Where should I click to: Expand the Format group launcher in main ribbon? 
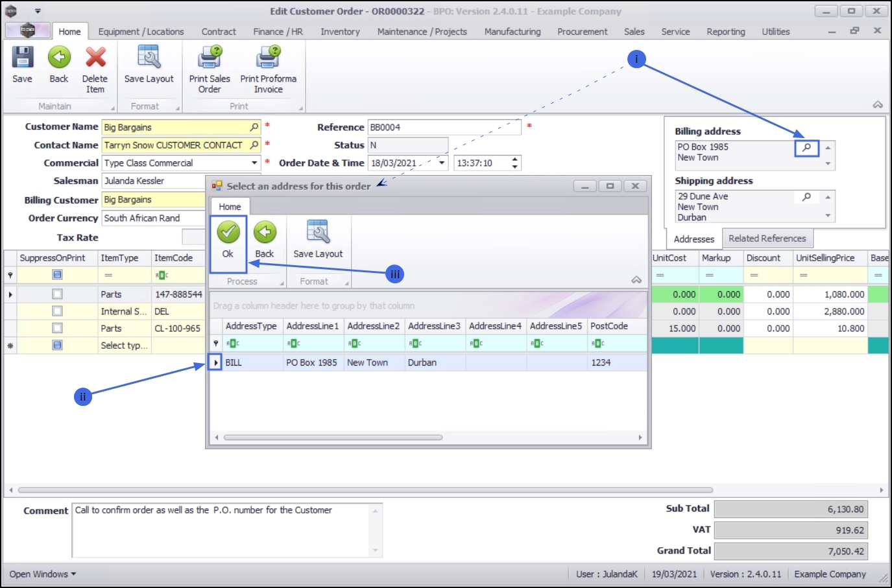[177, 108]
